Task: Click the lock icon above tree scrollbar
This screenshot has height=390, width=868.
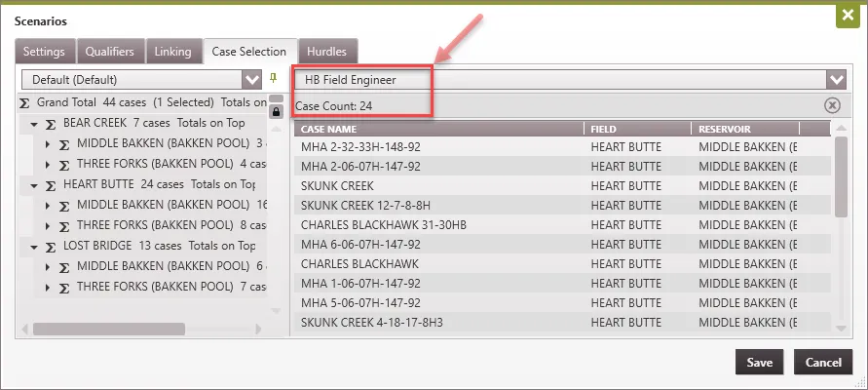Action: tap(276, 111)
